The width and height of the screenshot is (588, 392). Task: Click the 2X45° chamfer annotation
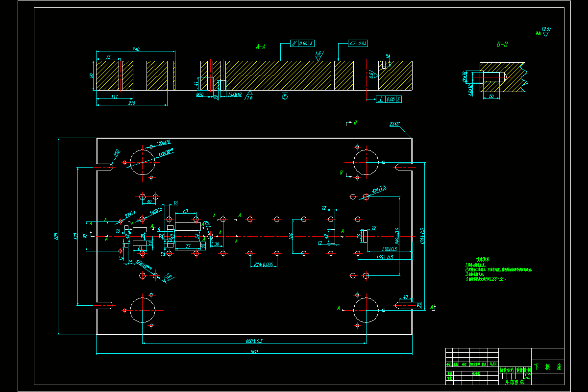[395, 124]
